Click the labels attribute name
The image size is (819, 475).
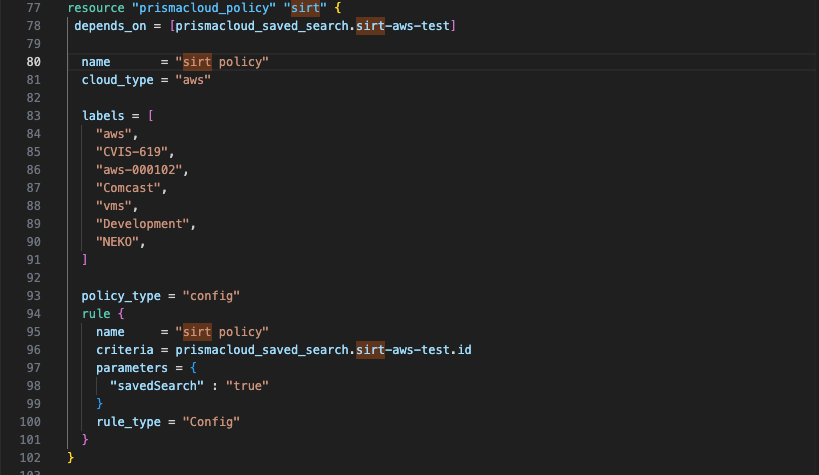point(103,116)
